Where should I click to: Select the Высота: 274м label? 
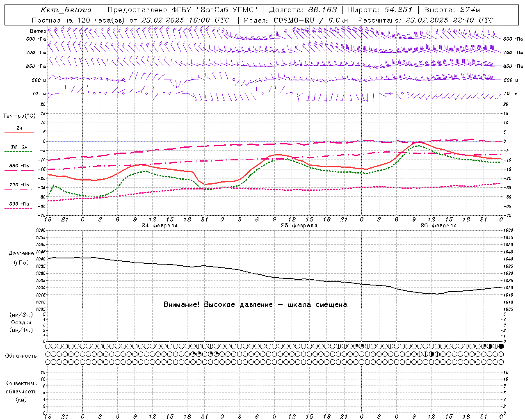point(452,10)
